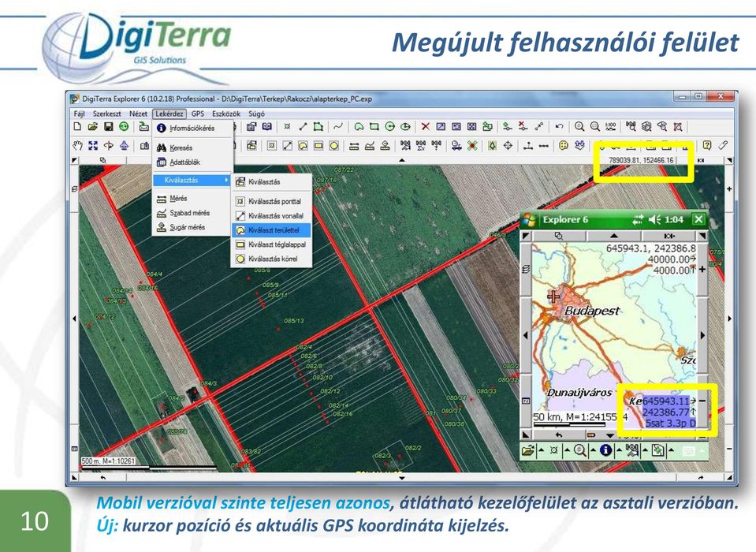Viewport: 756px width, 552px height.
Task: Click the crosshair target toolbar icon
Action: pyautogui.click(x=508, y=145)
